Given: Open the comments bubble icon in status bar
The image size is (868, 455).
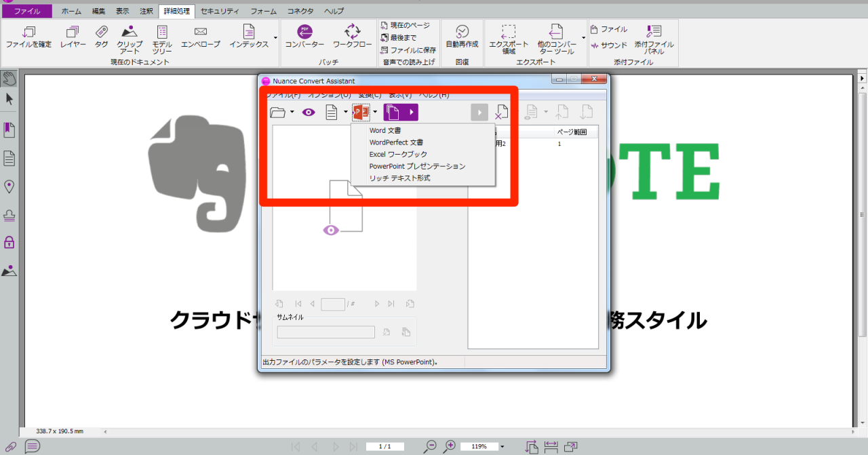Looking at the screenshot, I should [x=32, y=446].
